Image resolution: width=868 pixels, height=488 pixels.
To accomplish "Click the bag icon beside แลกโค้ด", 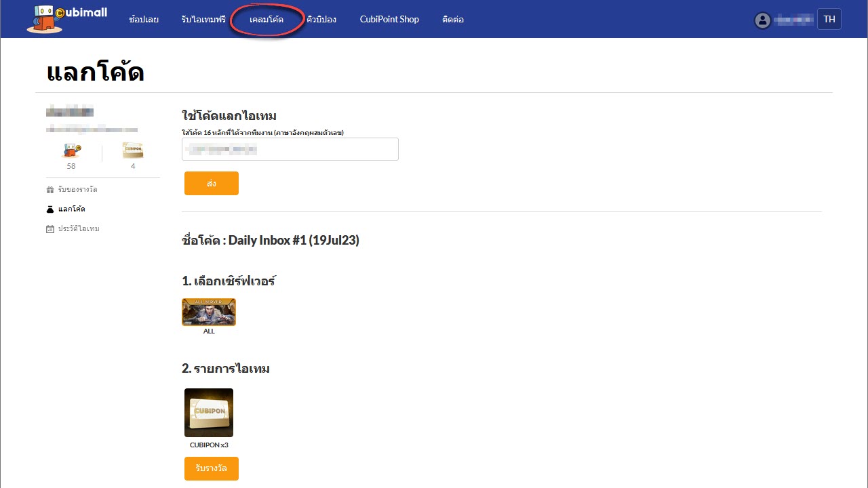I will pyautogui.click(x=50, y=209).
